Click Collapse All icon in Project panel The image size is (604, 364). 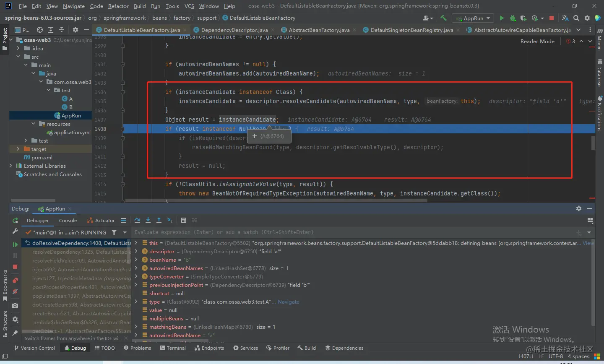tap(62, 30)
